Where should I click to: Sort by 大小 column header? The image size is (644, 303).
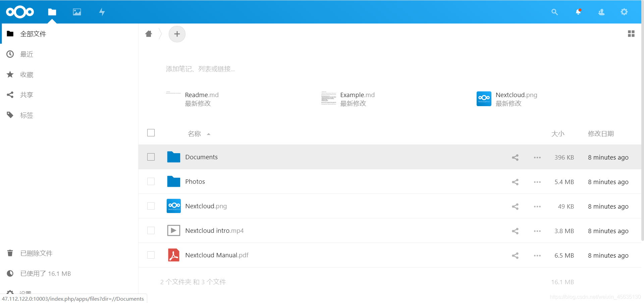point(558,134)
